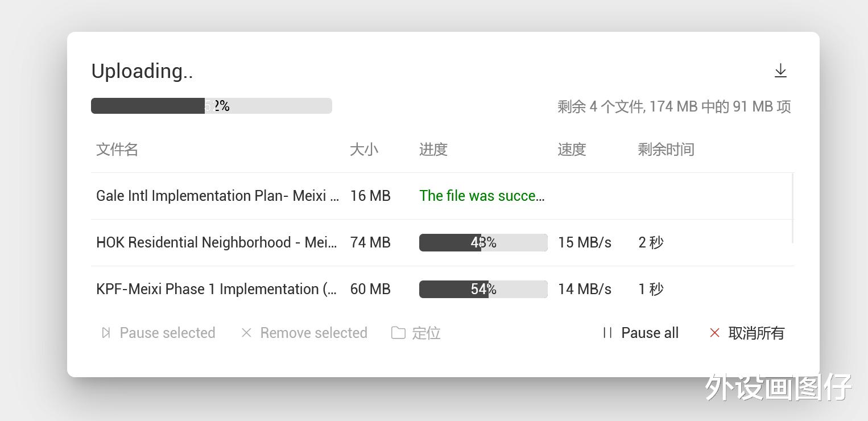This screenshot has height=421, width=868.
Task: Click the 大小 column header
Action: click(364, 149)
